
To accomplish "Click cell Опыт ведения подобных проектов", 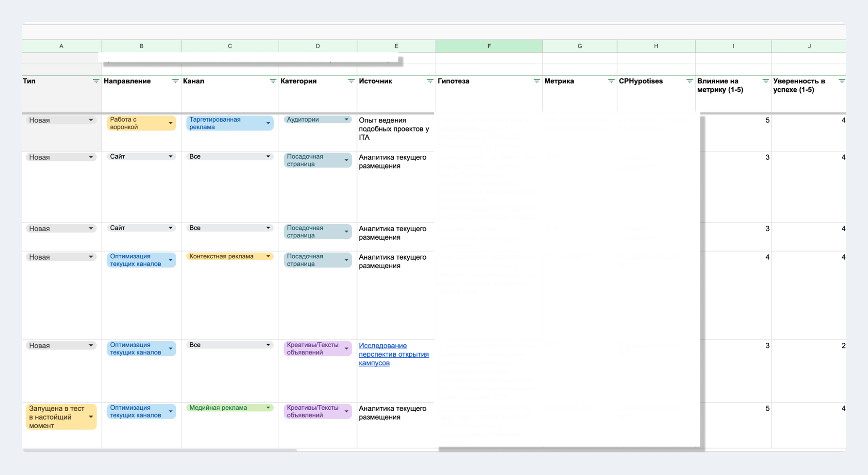I will pos(394,129).
